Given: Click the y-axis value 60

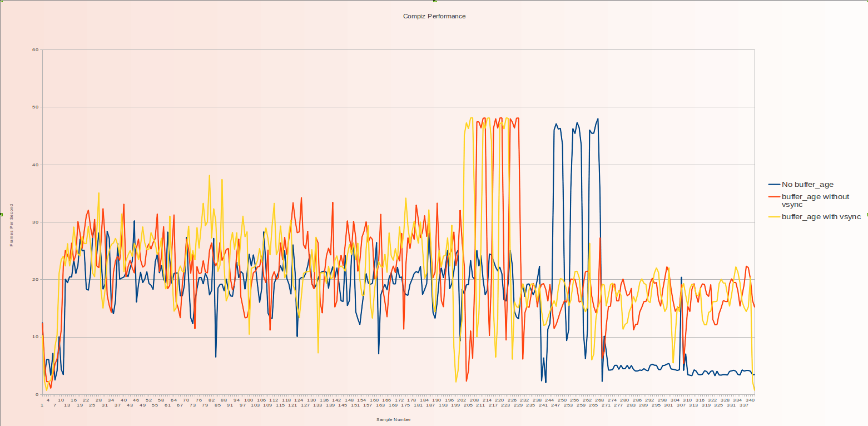Looking at the screenshot, I should click(x=35, y=49).
